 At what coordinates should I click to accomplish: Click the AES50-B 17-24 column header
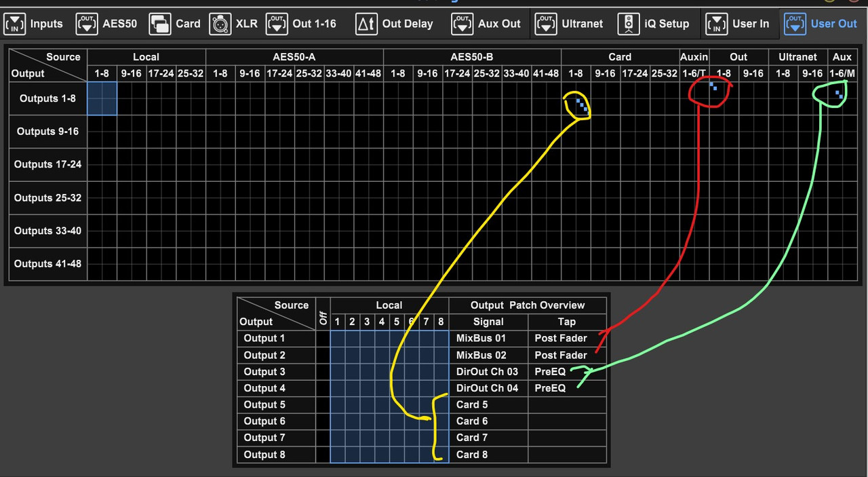point(457,73)
